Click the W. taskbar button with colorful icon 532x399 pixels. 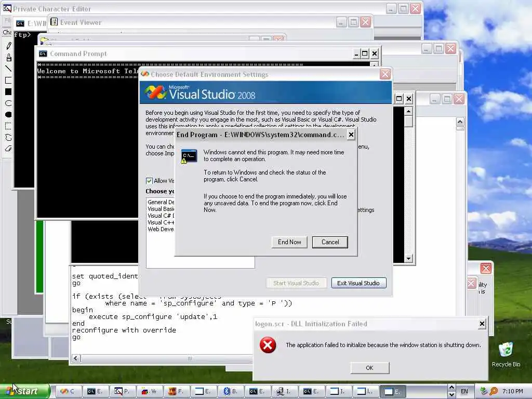pos(149,391)
